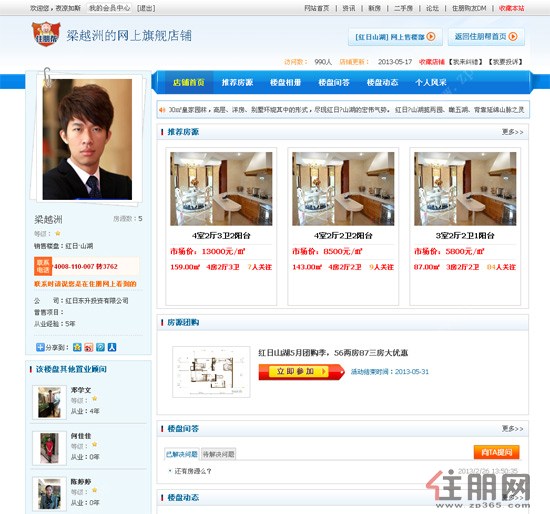Open consultant 陈婷婷 photo
Screen dimensions: 550x514
coord(49,494)
